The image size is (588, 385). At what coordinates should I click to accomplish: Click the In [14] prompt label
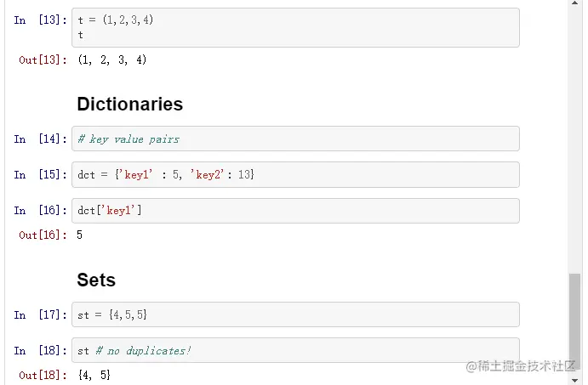point(40,139)
